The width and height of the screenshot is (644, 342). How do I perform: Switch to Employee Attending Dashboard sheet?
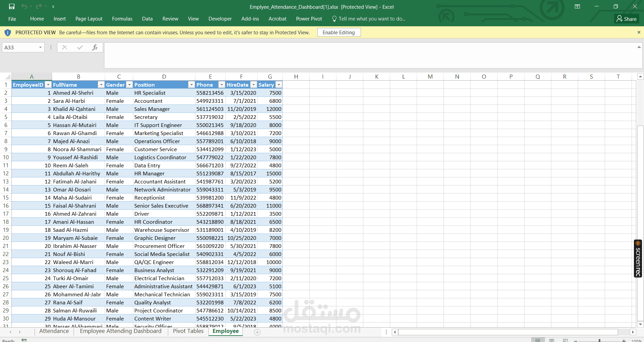[121, 331]
